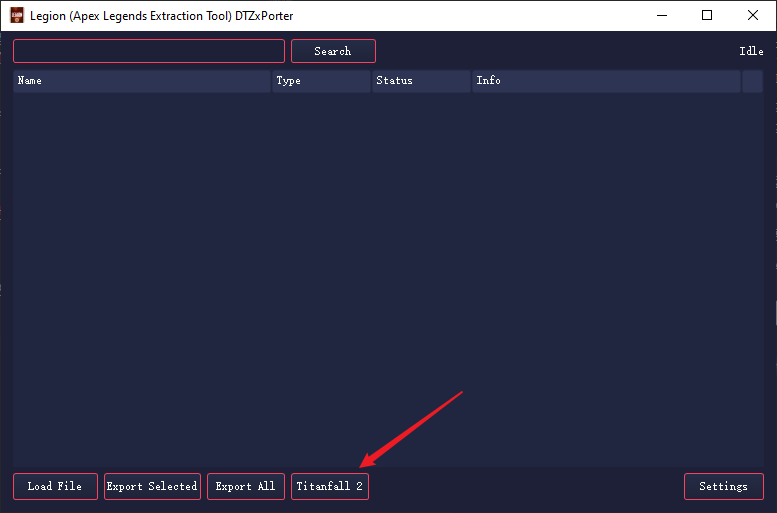The width and height of the screenshot is (777, 513).
Task: Click Export Selected button
Action: (152, 486)
